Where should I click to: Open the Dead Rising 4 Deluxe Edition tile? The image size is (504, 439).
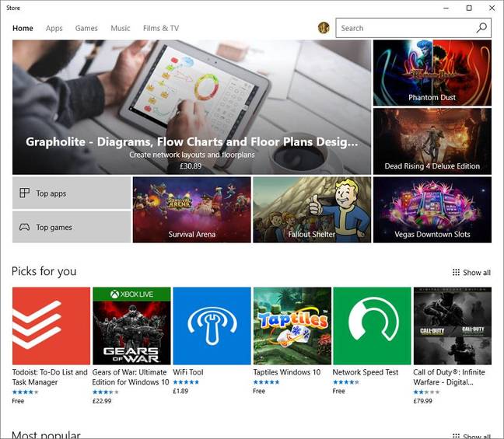pos(432,141)
